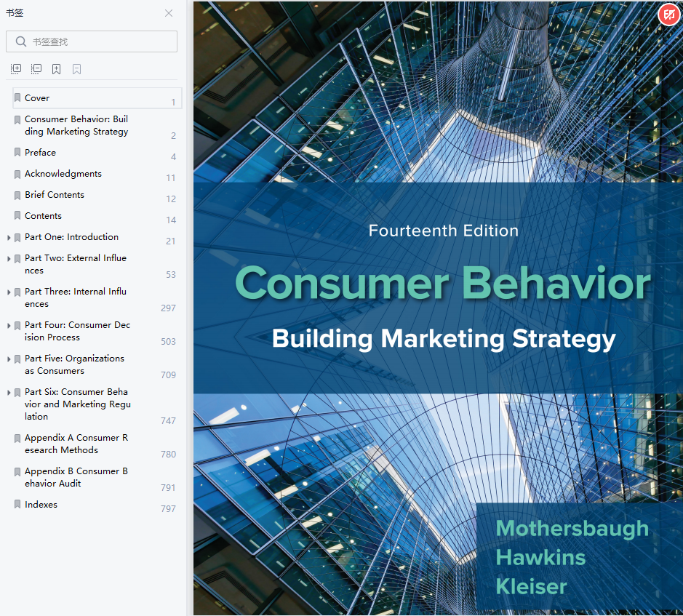Click bookmark icon beside Contents

(17, 215)
